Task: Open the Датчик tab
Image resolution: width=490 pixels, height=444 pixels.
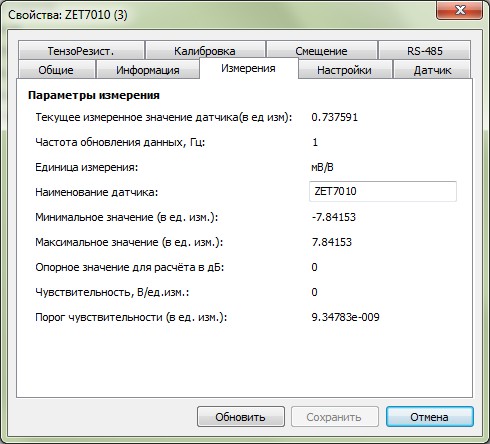Action: tap(432, 69)
